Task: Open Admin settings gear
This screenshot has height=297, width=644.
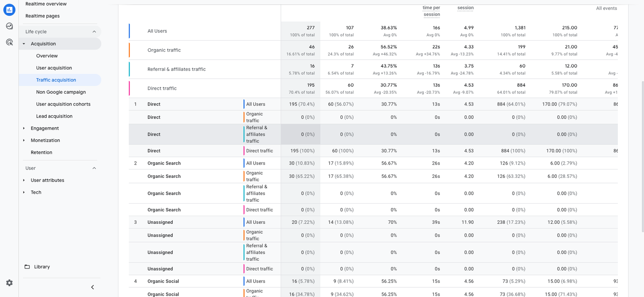Action: [x=9, y=283]
